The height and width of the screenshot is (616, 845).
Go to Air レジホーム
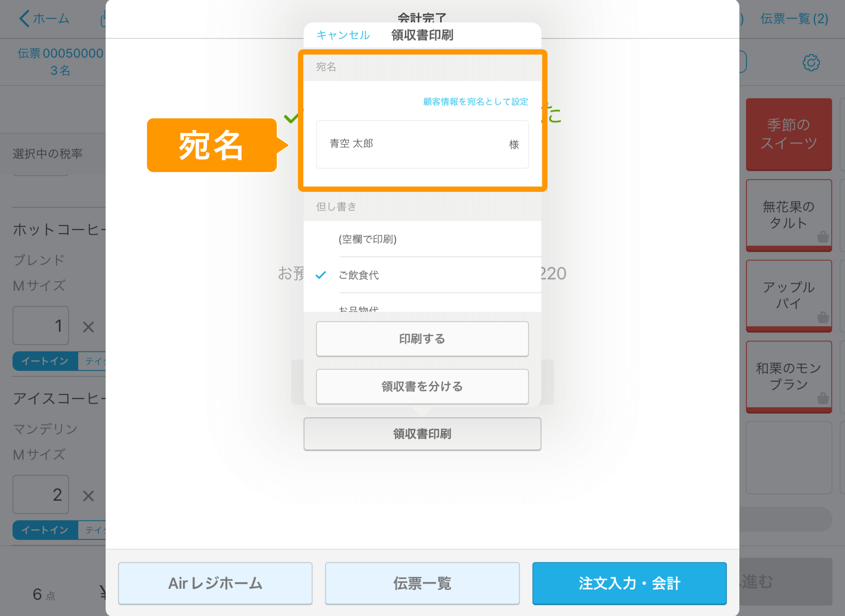[x=215, y=583]
